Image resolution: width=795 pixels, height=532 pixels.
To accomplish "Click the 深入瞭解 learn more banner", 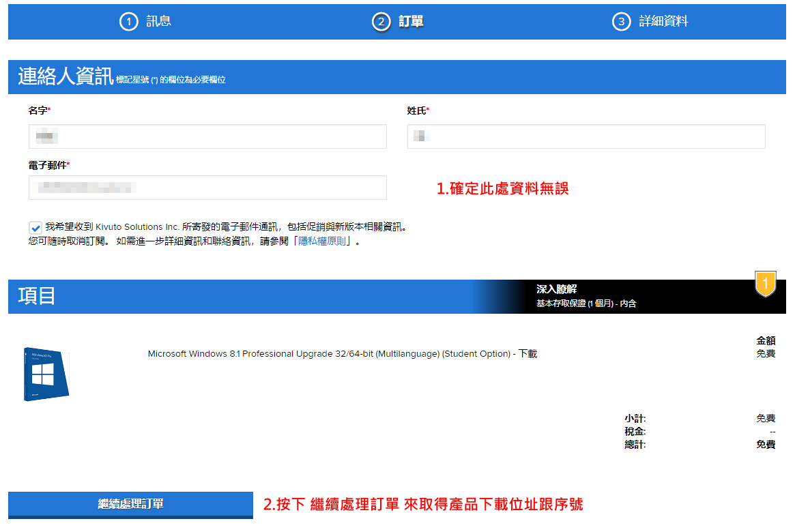I will point(557,289).
